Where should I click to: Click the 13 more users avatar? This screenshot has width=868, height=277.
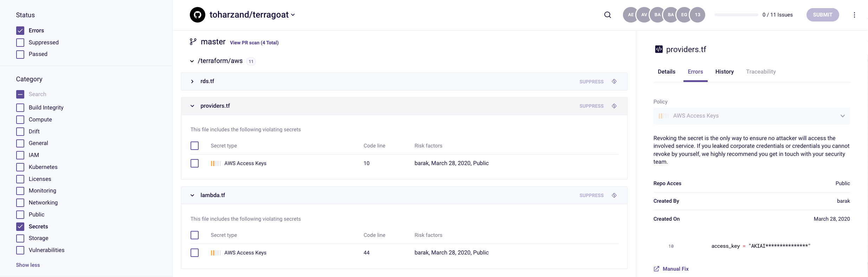tap(697, 15)
